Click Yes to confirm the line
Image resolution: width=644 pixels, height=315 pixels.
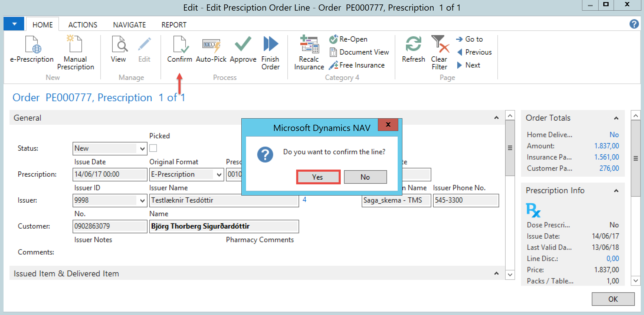click(318, 177)
